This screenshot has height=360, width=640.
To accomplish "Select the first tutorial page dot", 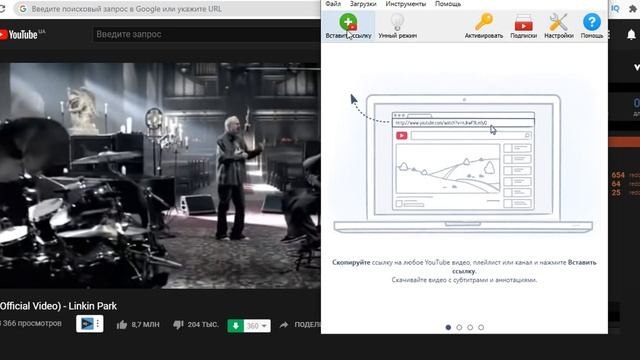I will (x=448, y=327).
